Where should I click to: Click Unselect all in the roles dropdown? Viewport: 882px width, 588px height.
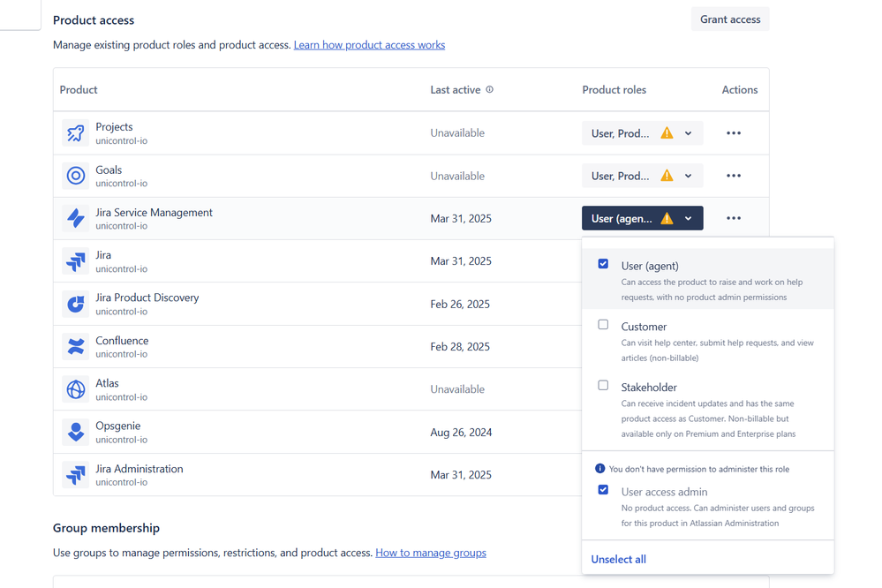(x=618, y=559)
